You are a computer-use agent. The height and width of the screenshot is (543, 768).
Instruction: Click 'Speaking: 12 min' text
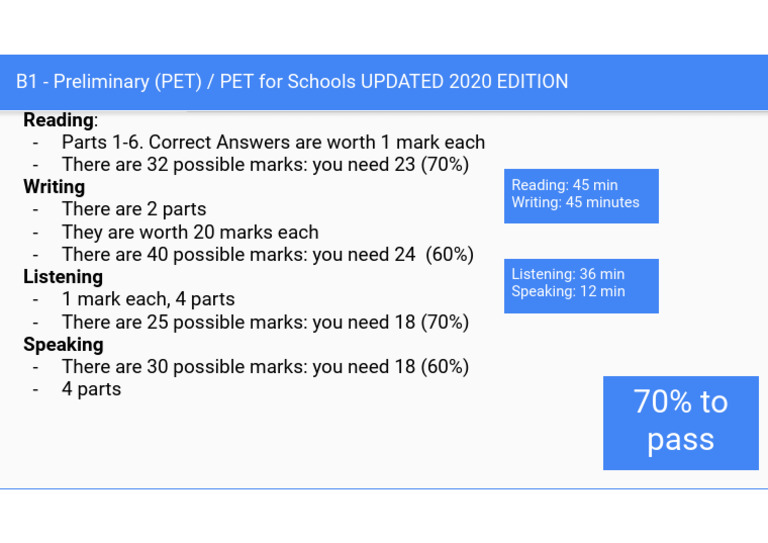[568, 292]
